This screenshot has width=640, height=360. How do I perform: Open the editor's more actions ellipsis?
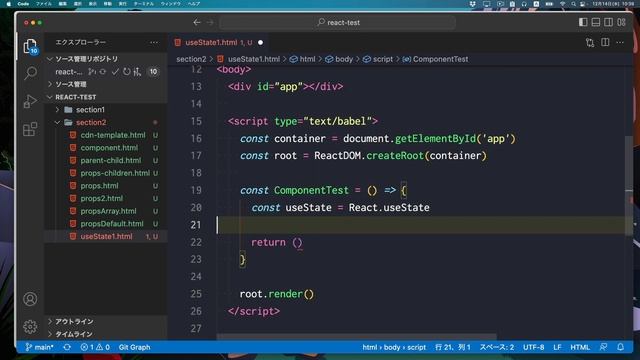(620, 42)
